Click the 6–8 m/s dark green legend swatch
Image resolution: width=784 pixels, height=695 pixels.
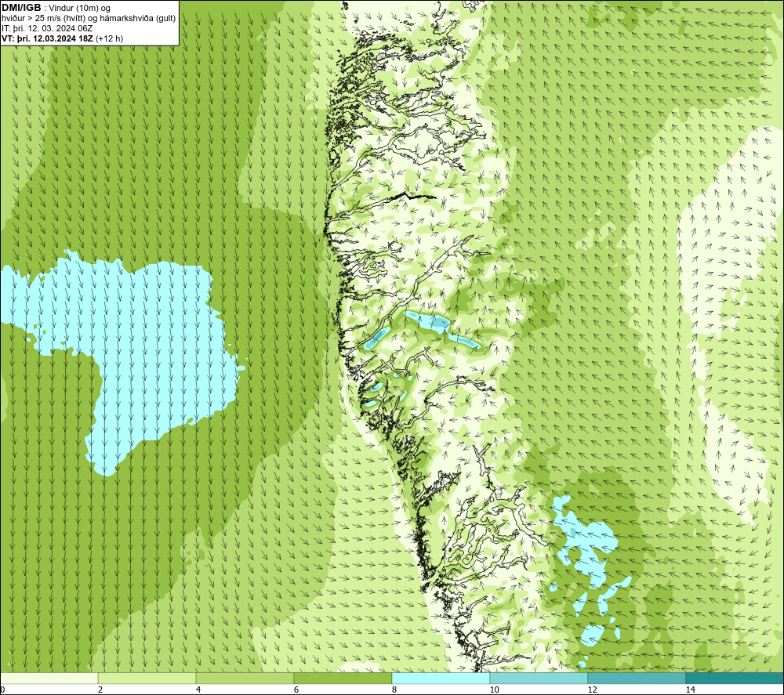pos(343,678)
